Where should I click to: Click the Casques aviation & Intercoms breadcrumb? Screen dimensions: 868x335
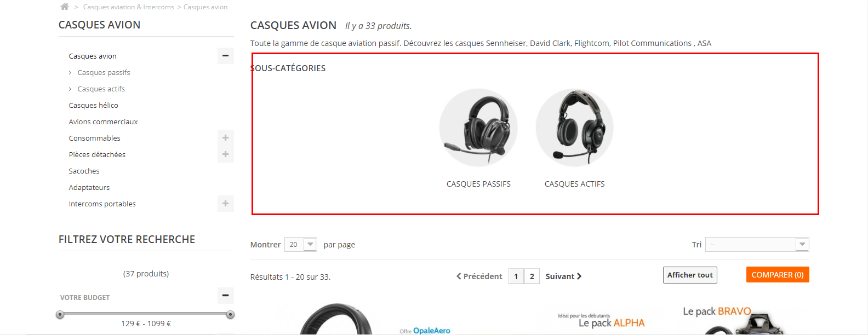pyautogui.click(x=128, y=7)
